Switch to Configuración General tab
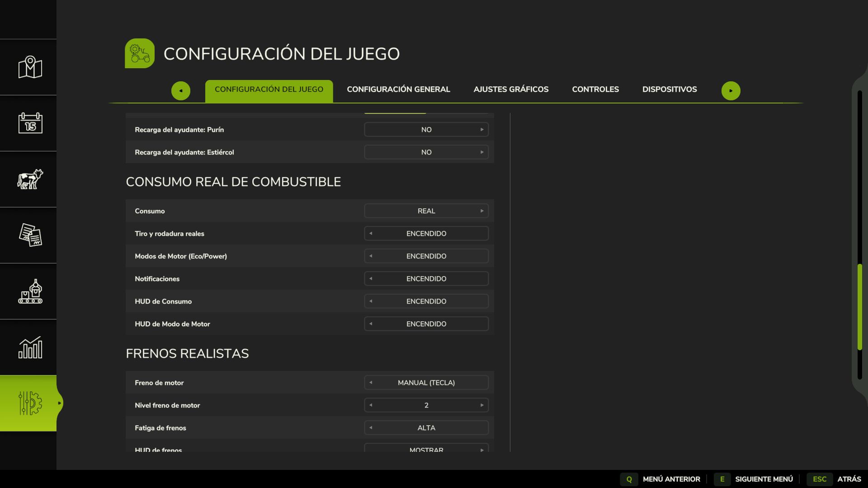Screen dimensions: 868x488 pyautogui.click(x=398, y=89)
